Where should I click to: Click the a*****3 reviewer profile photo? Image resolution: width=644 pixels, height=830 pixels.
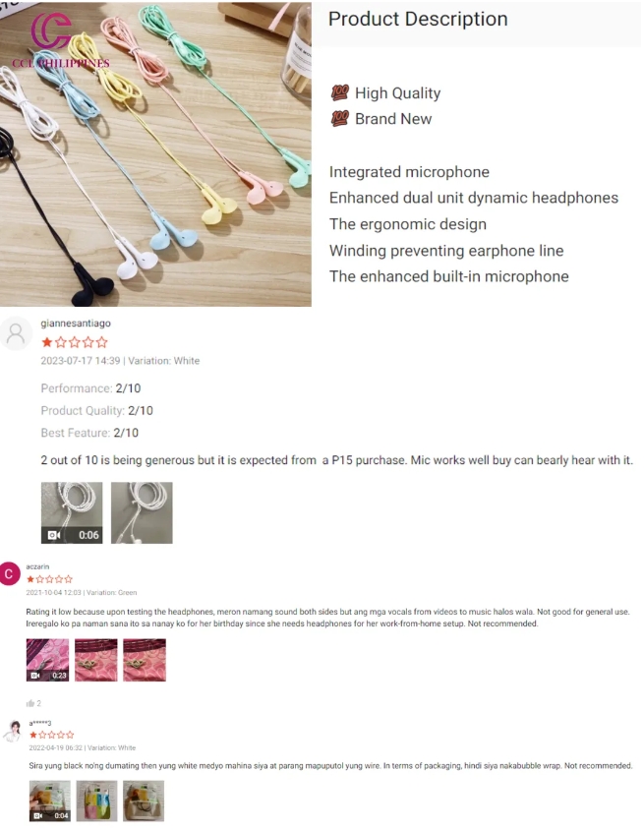13,731
